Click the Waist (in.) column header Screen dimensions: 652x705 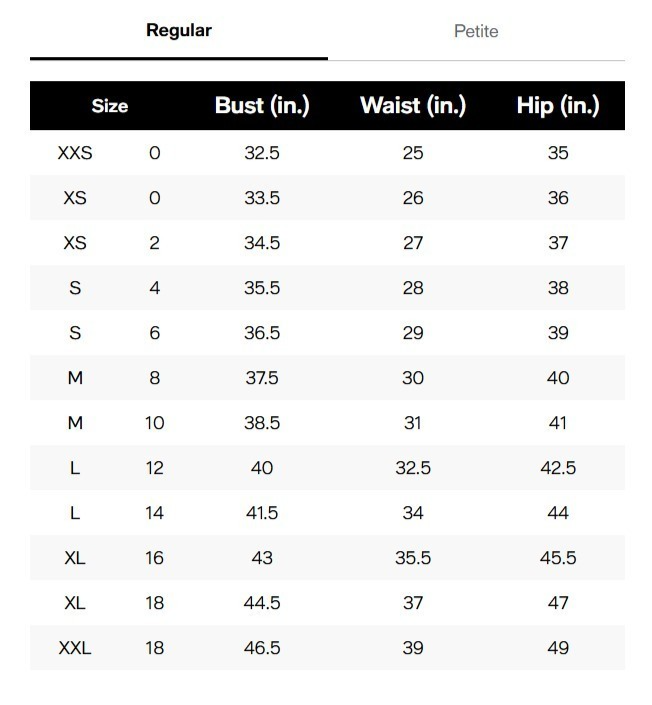pos(413,106)
